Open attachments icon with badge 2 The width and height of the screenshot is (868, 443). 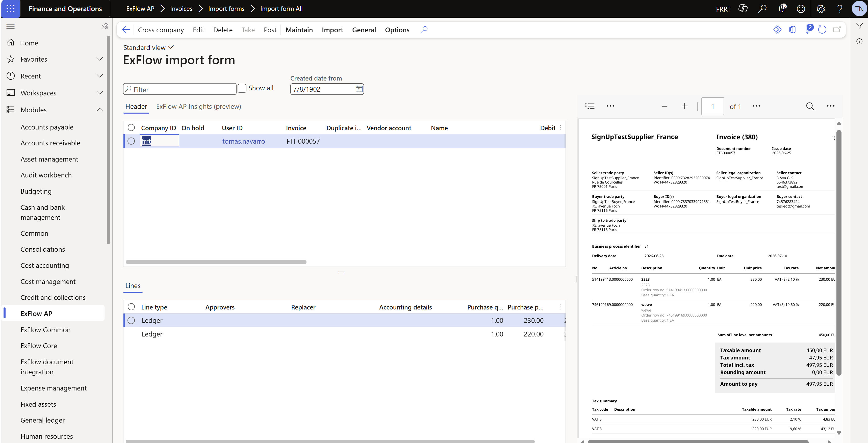point(809,29)
